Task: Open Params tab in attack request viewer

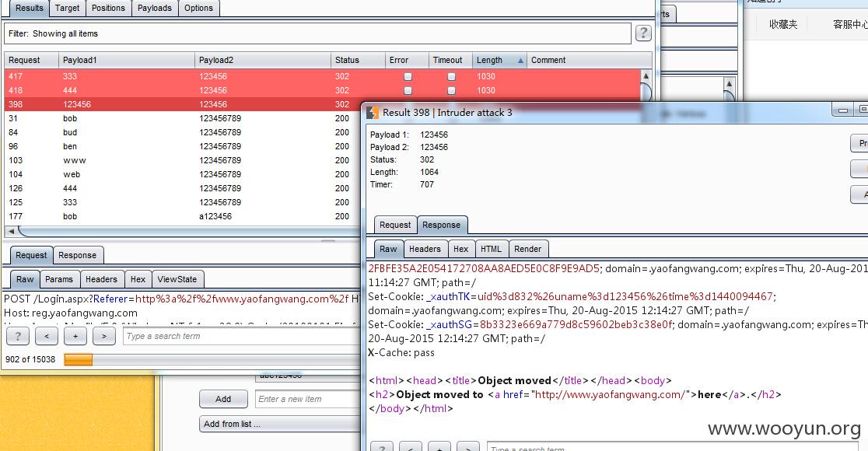Action: 59,279
